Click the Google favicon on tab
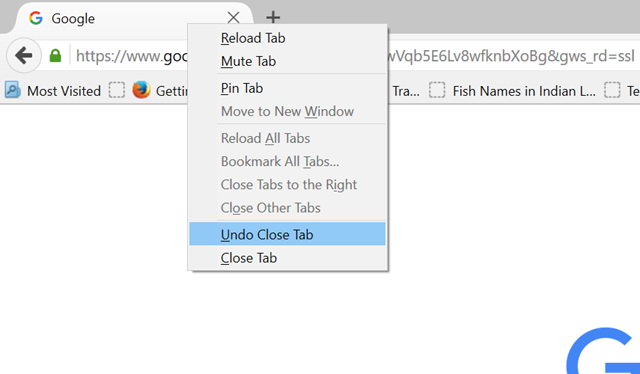The image size is (640, 374). (x=36, y=18)
